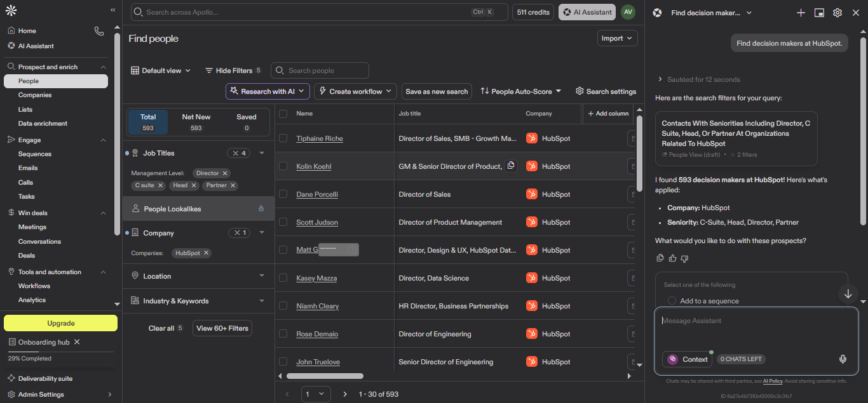This screenshot has width=868, height=403.
Task: Click the HubSpot logo in Tiphaine Riche row
Action: pos(532,138)
